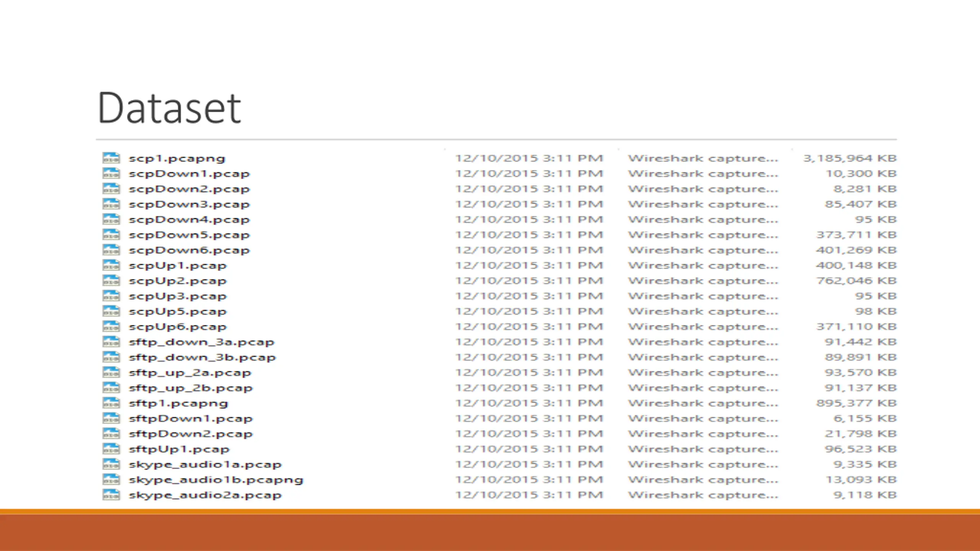Click the icon next to scpDown5.pcap

tap(111, 235)
